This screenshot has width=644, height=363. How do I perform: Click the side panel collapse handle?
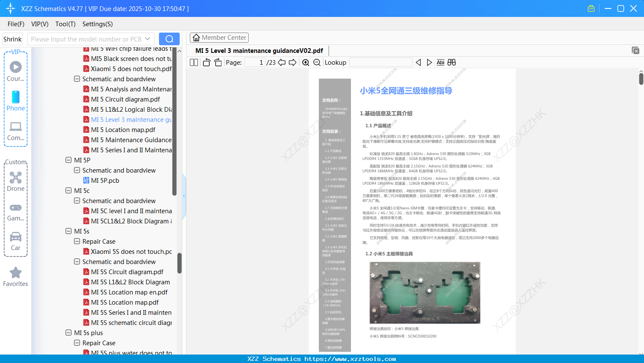tap(184, 195)
